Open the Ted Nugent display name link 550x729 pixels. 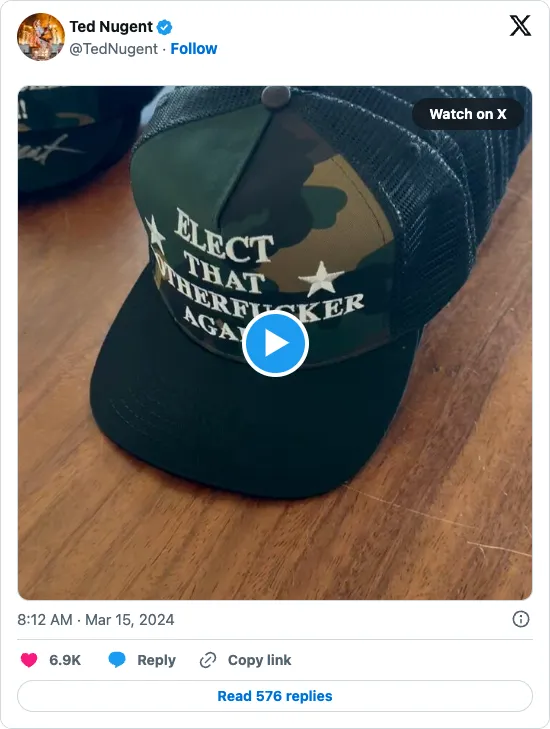pyautogui.click(x=111, y=27)
